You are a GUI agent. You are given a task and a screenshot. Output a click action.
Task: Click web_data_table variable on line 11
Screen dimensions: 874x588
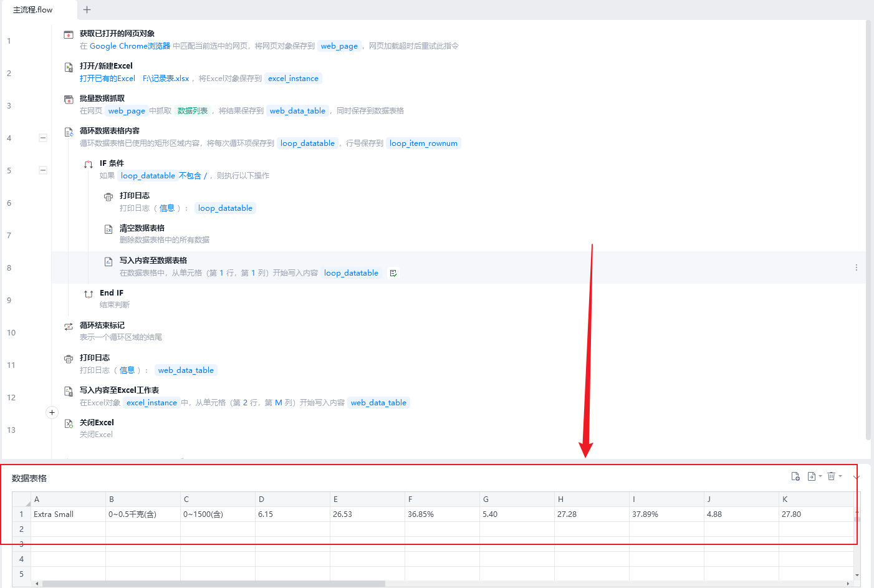pyautogui.click(x=186, y=370)
